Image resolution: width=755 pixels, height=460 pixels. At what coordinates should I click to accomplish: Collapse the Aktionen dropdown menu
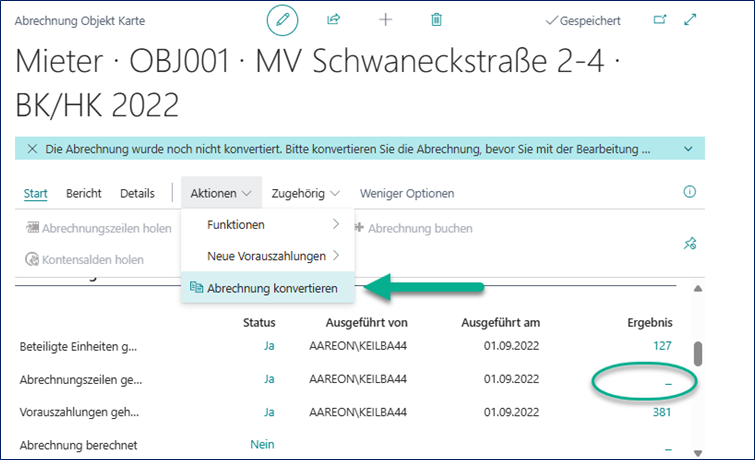click(x=221, y=193)
